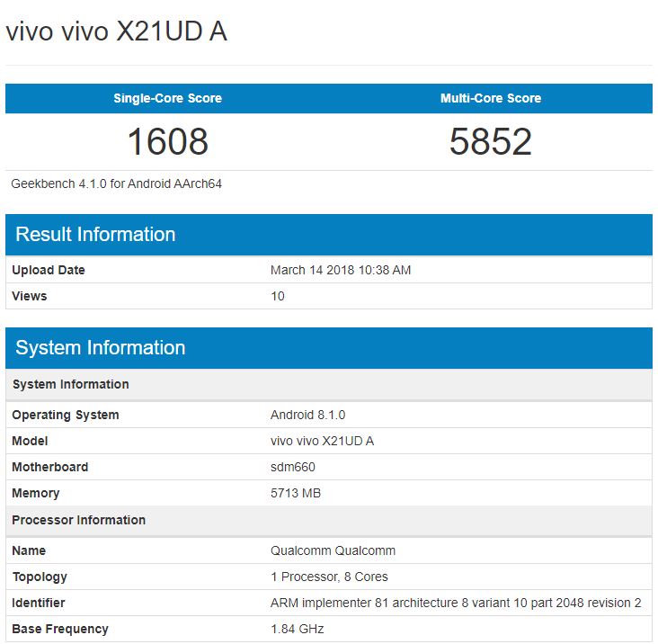Select the Processor Information subheader row

(x=79, y=520)
